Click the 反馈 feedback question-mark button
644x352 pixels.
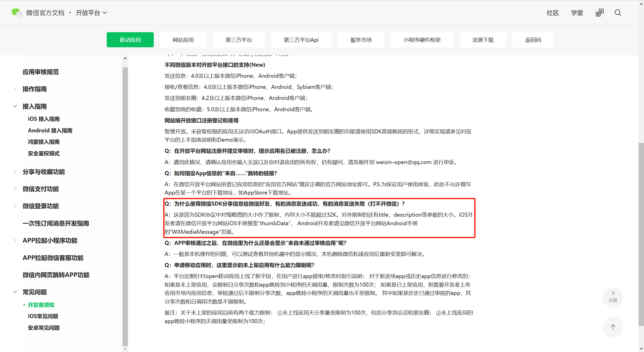(613, 297)
